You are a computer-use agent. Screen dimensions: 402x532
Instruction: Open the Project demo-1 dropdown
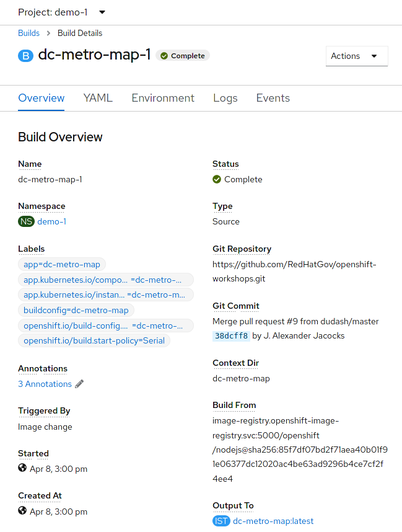coord(62,12)
